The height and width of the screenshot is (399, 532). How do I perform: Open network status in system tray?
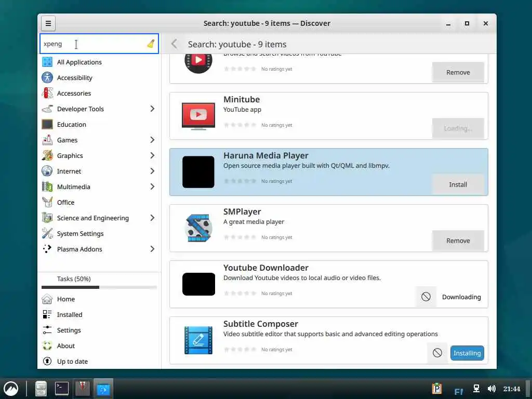point(476,389)
